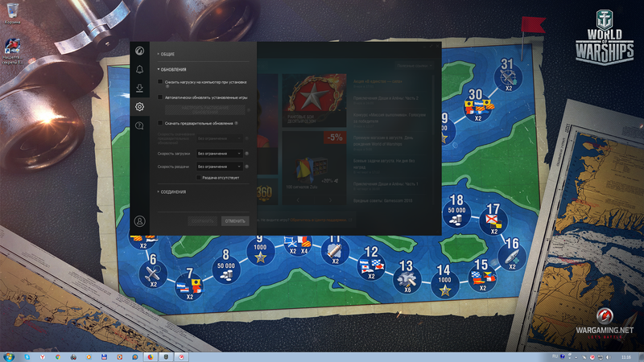Open news 'Конкурс «Миссия выполнима»'
This screenshot has width=644, height=362.
coord(390,117)
